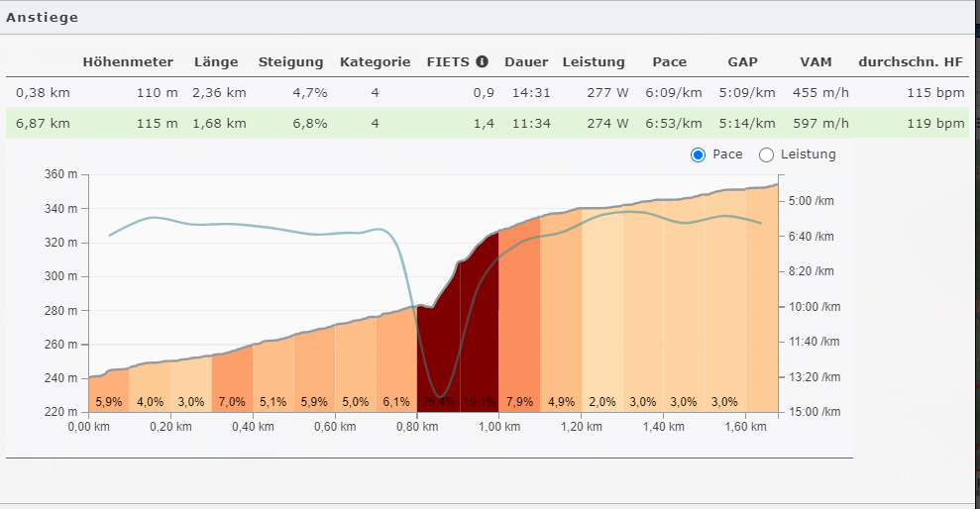Sort by the Höhenmeter column header
The height and width of the screenshot is (509, 980).
(x=128, y=61)
